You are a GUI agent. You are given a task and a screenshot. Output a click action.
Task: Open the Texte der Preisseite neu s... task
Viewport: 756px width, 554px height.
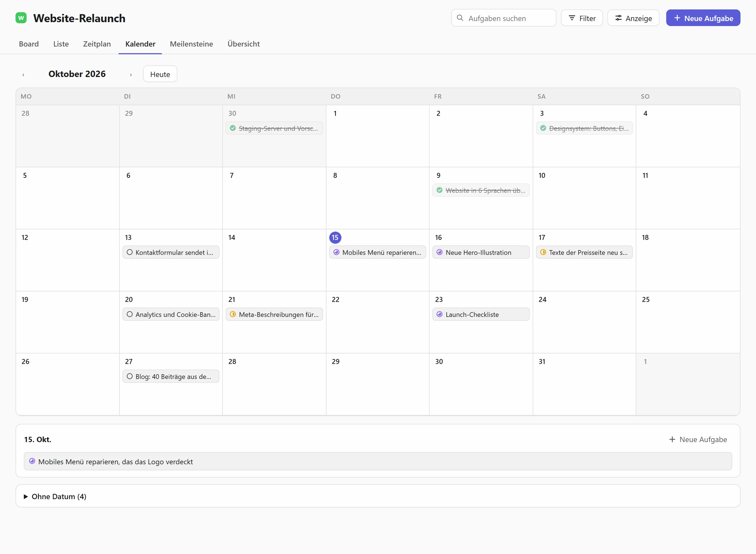pos(584,252)
